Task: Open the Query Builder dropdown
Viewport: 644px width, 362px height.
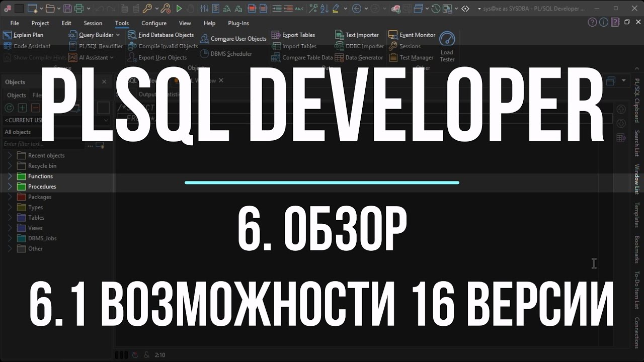Action: click(118, 35)
